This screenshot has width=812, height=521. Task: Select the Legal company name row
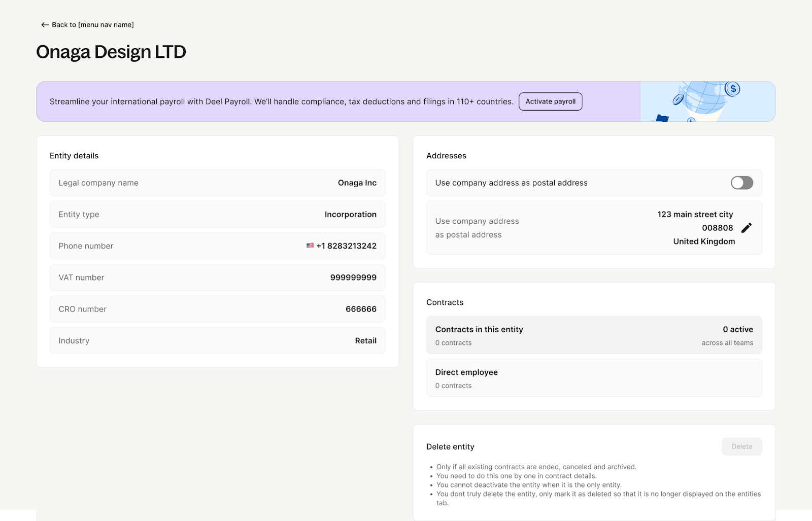tap(217, 183)
